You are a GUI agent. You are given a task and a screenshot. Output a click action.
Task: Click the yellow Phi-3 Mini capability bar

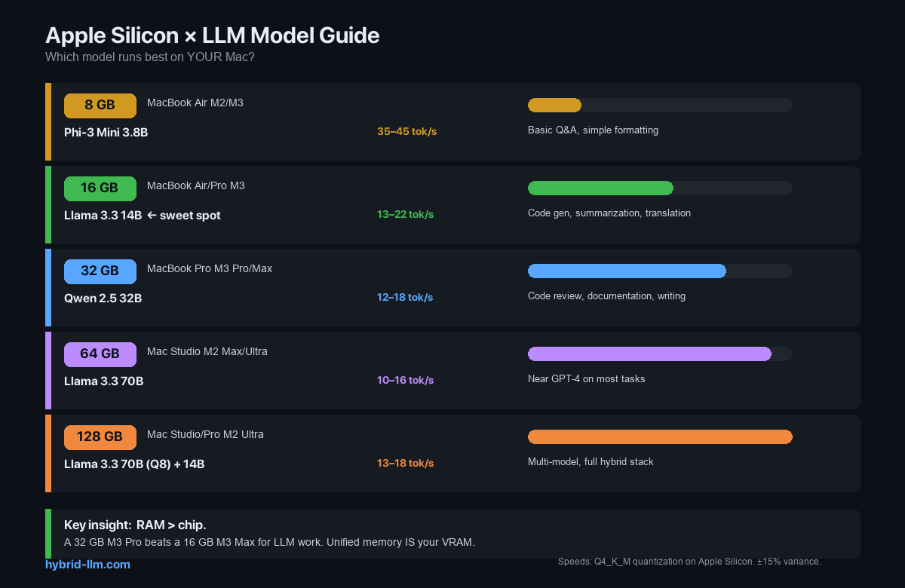point(554,106)
